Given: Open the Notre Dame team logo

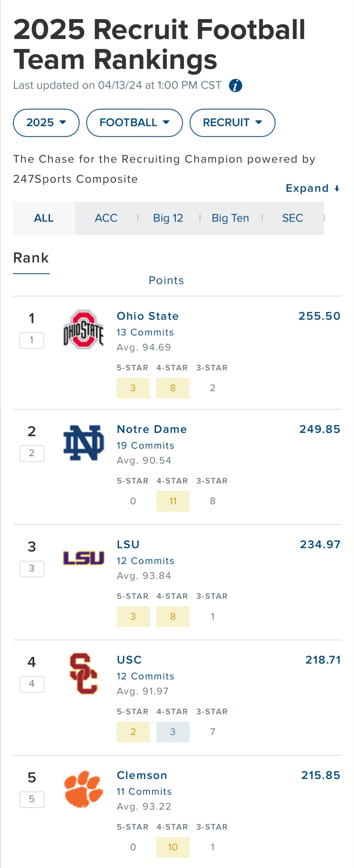Looking at the screenshot, I should coord(83,442).
